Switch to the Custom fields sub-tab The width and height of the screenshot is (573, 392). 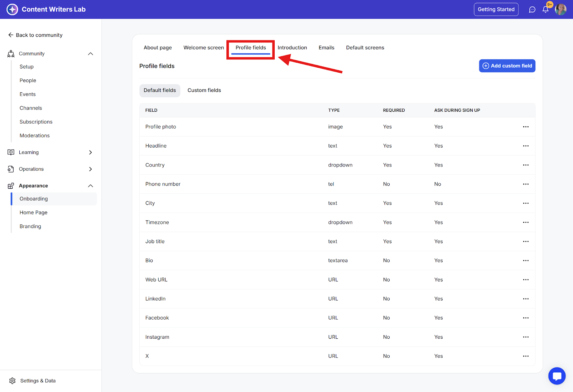(204, 90)
